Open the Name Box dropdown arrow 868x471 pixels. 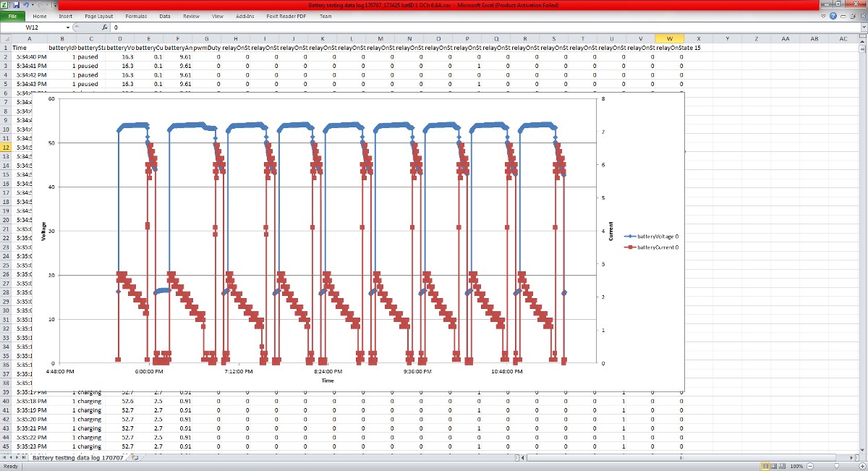[68, 27]
